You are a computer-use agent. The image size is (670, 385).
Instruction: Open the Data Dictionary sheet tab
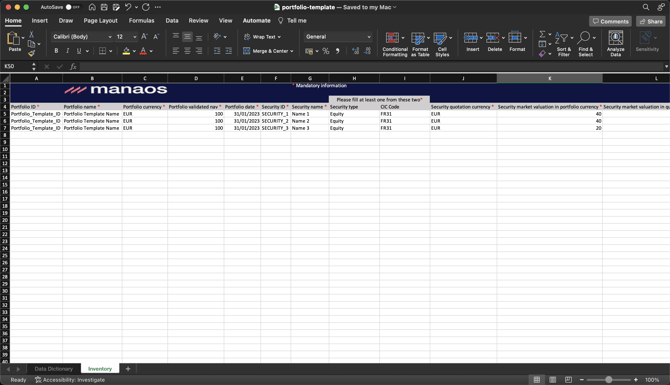click(53, 369)
